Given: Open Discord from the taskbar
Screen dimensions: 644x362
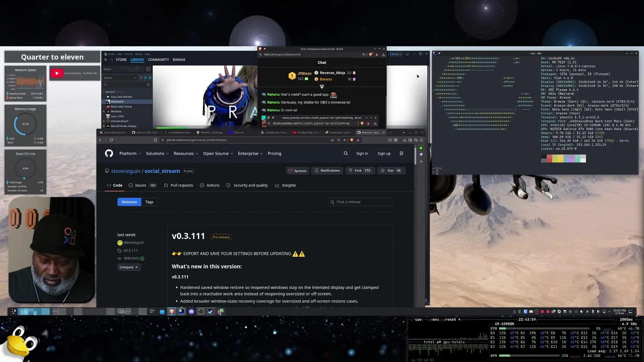Looking at the screenshot, I should [191, 311].
